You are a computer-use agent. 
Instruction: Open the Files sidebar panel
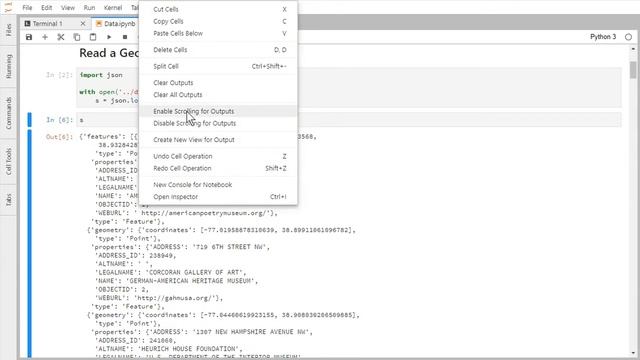point(9,30)
